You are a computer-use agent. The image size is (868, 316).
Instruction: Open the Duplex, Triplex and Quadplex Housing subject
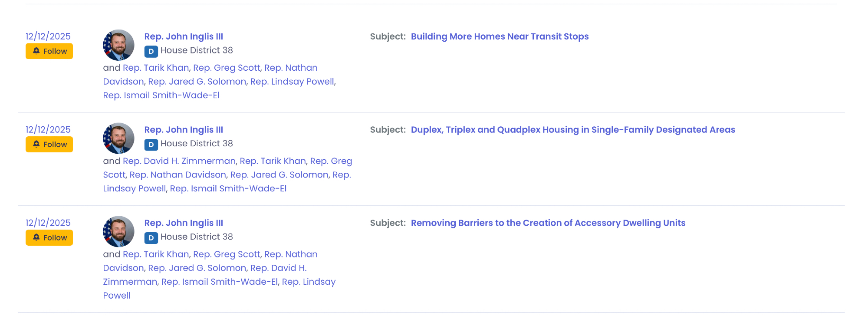coord(572,130)
